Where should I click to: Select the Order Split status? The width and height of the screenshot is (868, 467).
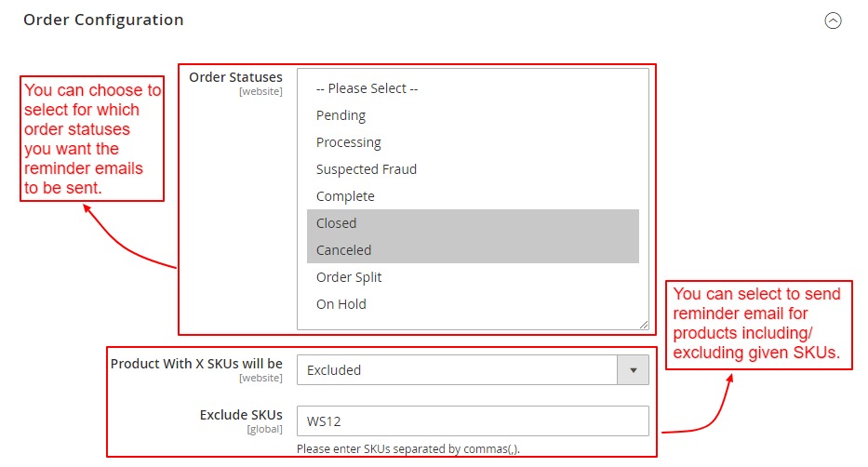click(348, 277)
